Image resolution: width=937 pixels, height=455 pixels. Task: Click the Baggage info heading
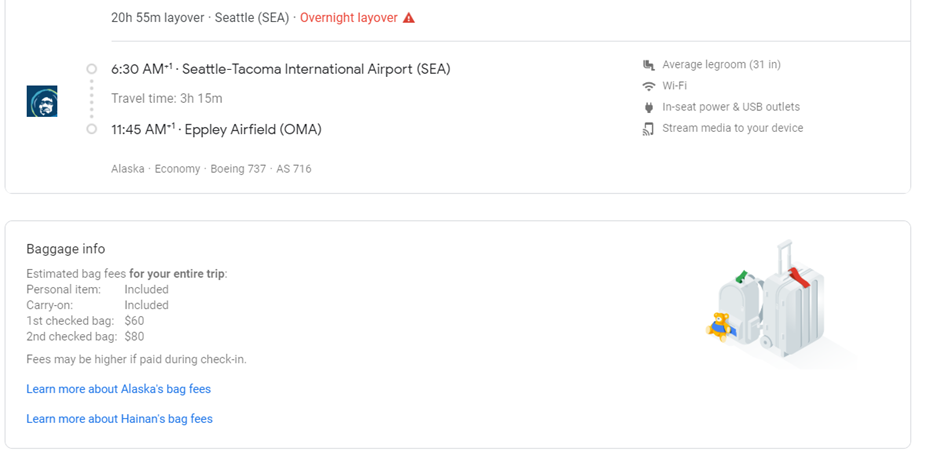[x=65, y=249]
